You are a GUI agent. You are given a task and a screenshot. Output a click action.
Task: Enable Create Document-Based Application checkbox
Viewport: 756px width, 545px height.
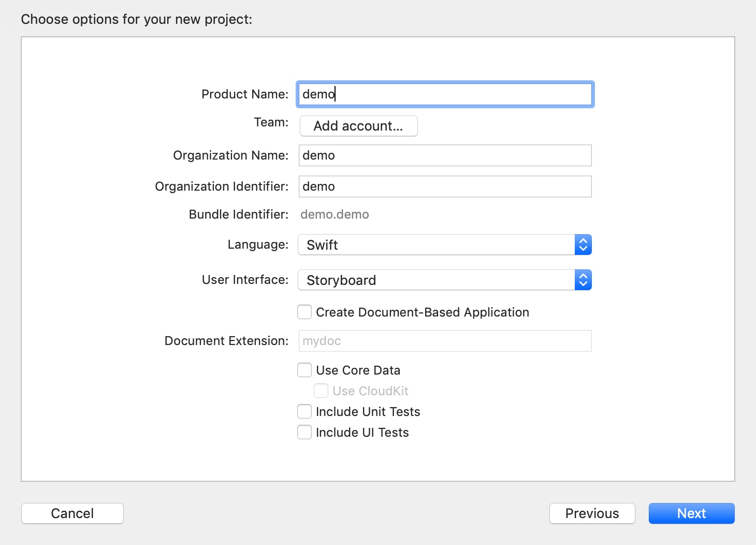click(x=304, y=312)
